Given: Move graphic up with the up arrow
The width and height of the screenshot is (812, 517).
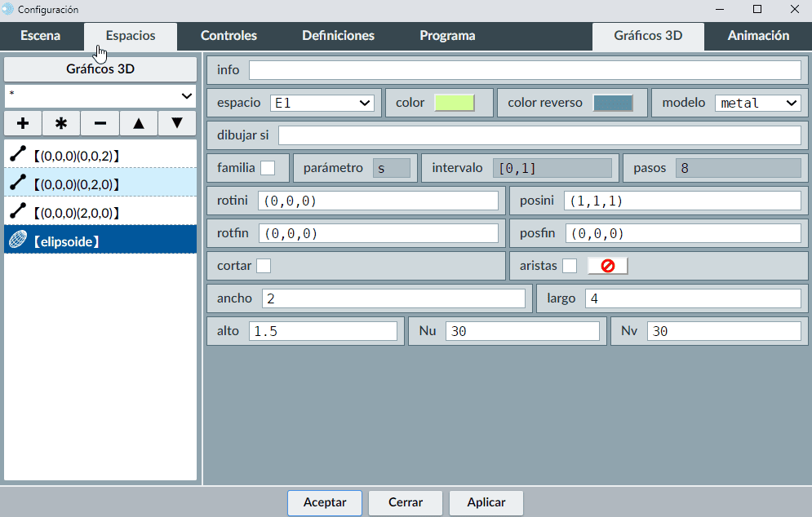Looking at the screenshot, I should click(139, 123).
